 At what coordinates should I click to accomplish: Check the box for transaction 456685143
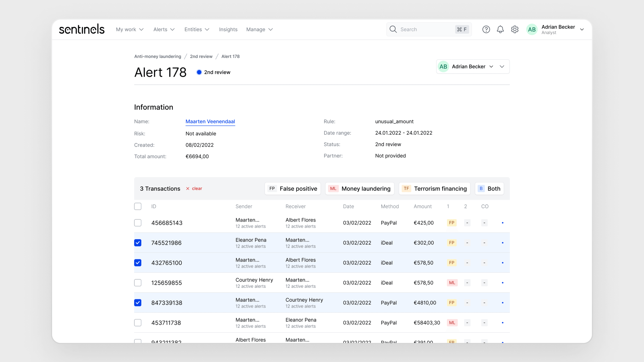(138, 223)
